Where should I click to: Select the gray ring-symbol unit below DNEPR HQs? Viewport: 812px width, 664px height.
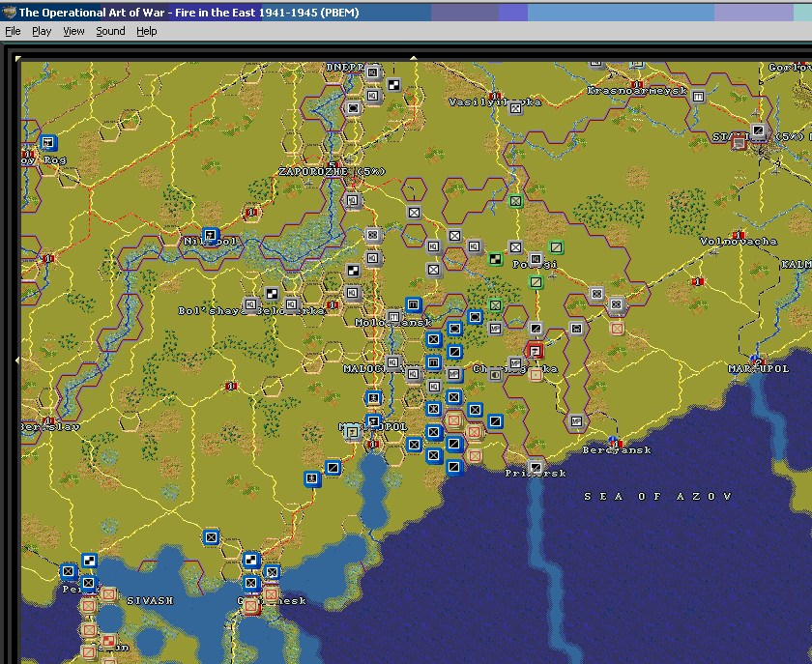(x=353, y=108)
